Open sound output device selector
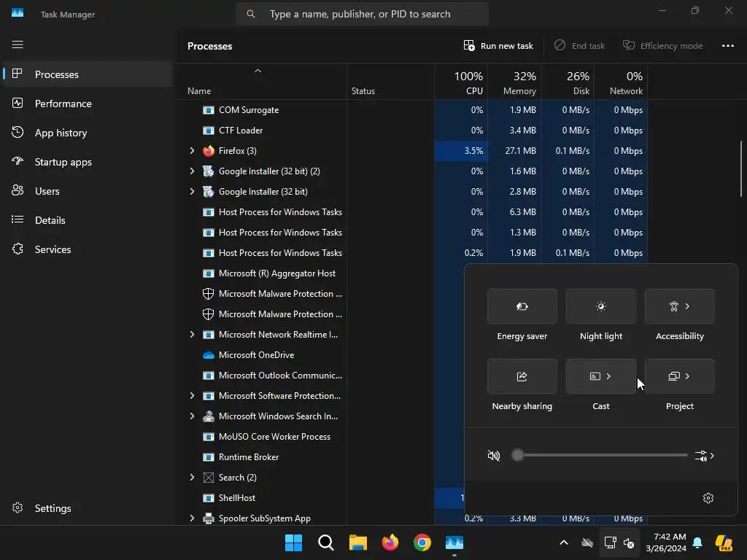 [705, 456]
